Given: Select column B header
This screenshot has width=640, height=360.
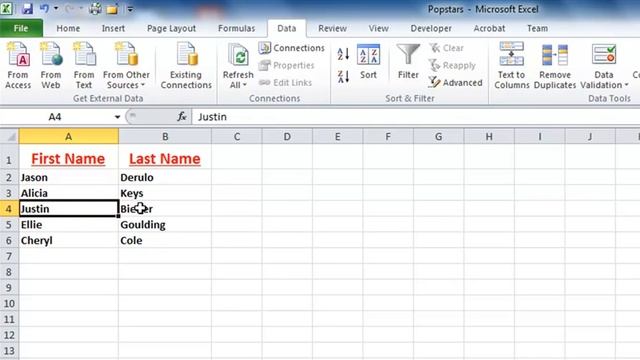Looking at the screenshot, I should [165, 136].
